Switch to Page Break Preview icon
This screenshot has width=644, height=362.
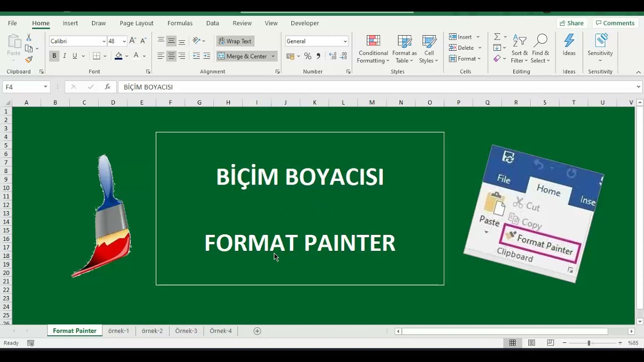(550, 343)
